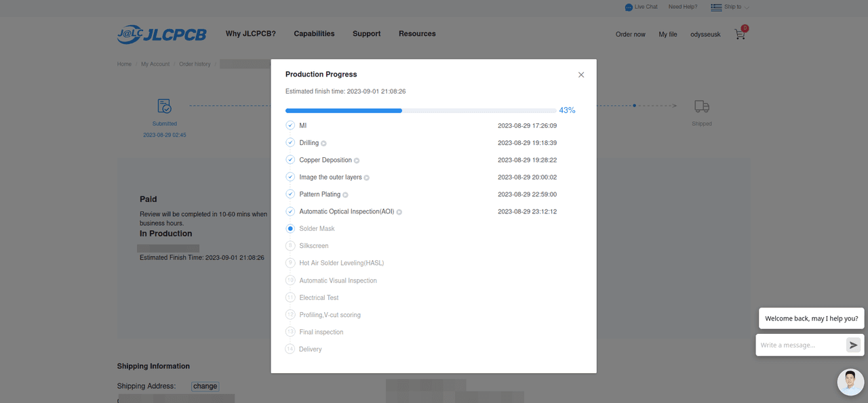The image size is (868, 403).
Task: Close the Production Progress dialog
Action: [580, 75]
